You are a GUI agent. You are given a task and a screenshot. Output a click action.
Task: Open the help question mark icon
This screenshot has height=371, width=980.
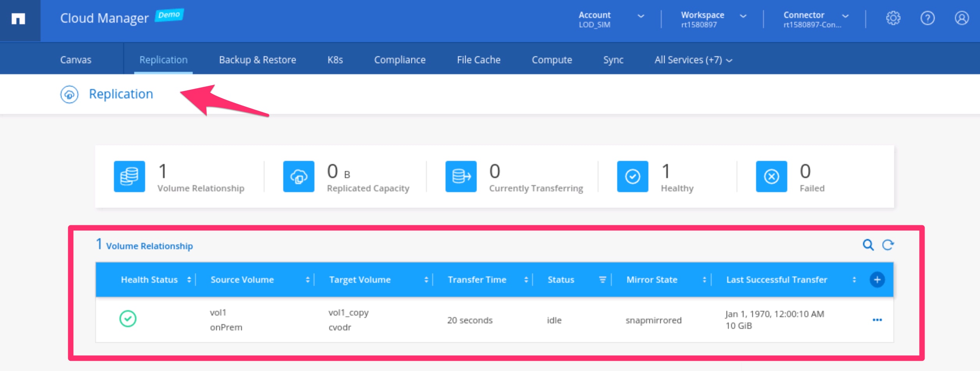927,18
